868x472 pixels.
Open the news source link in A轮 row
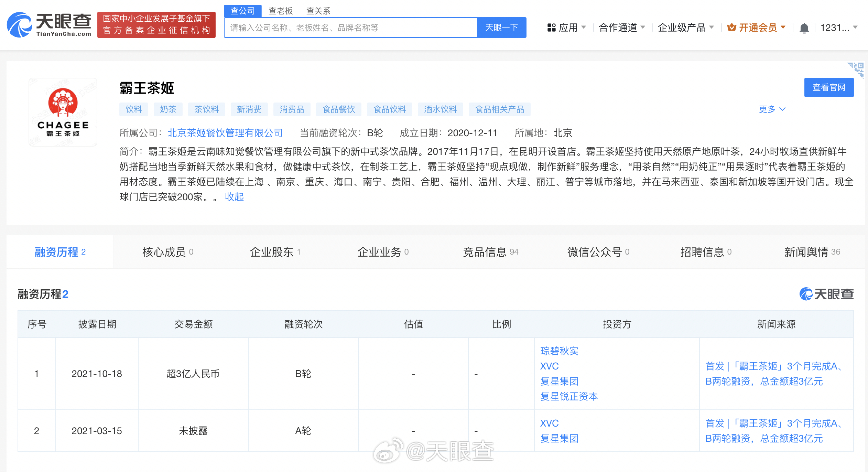[774, 431]
